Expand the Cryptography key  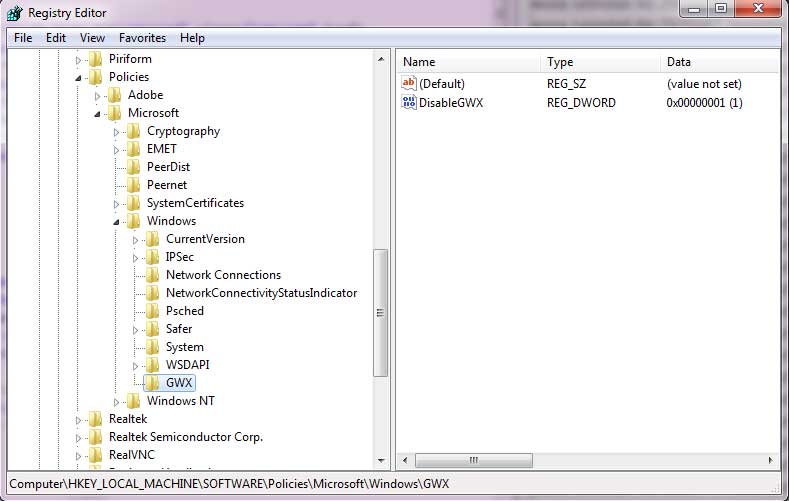(x=116, y=132)
